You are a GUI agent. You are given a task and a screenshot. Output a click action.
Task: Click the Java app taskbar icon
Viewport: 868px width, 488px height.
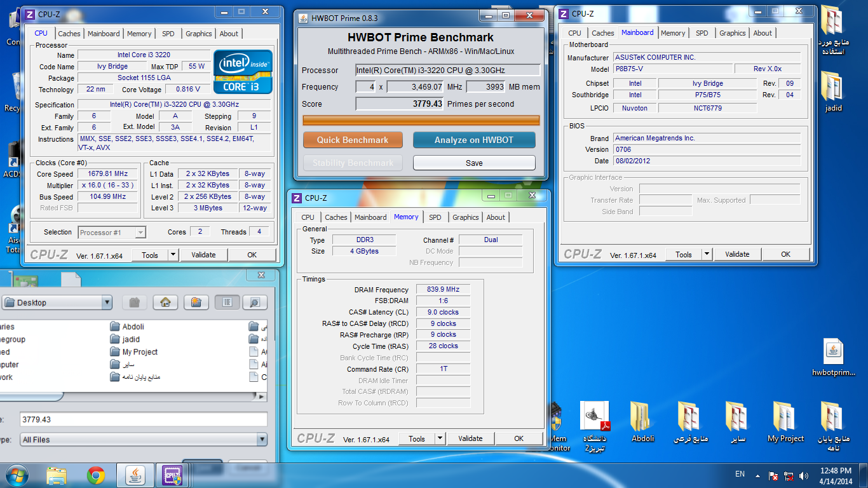pyautogui.click(x=135, y=475)
